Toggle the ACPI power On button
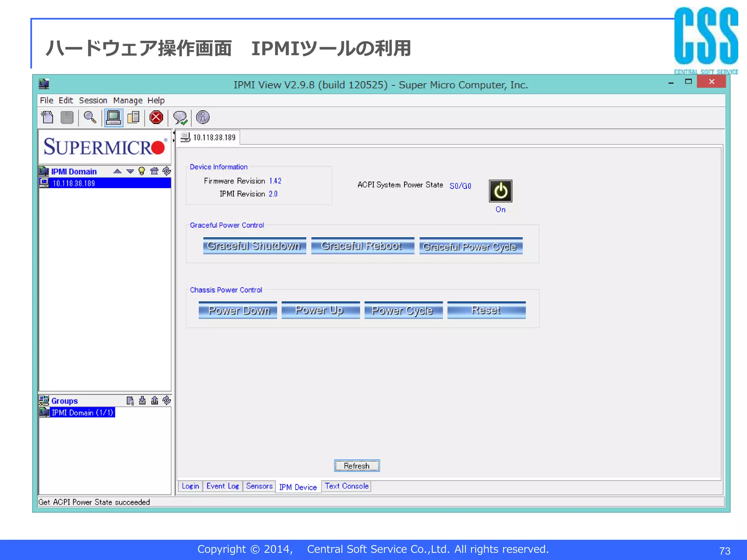747x560 pixels. [x=500, y=191]
